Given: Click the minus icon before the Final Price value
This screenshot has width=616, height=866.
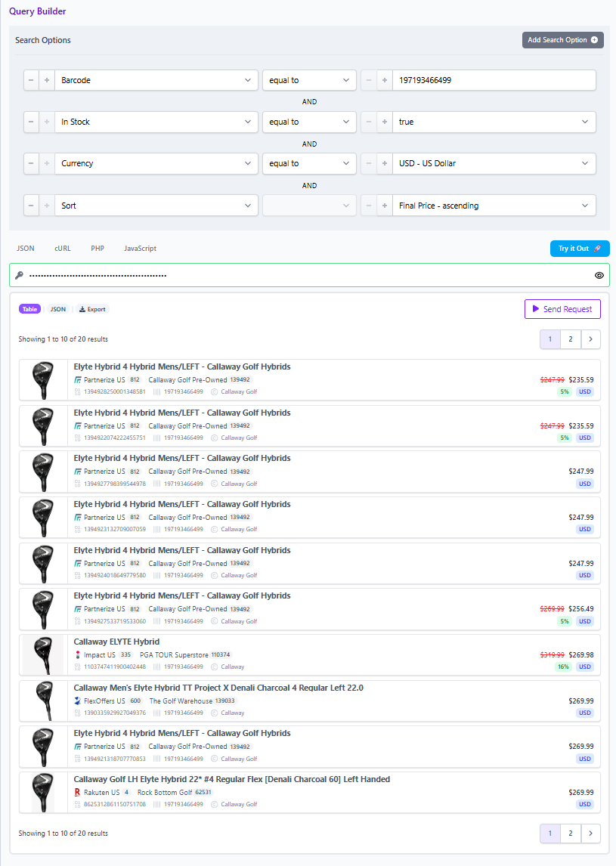Looking at the screenshot, I should point(369,206).
